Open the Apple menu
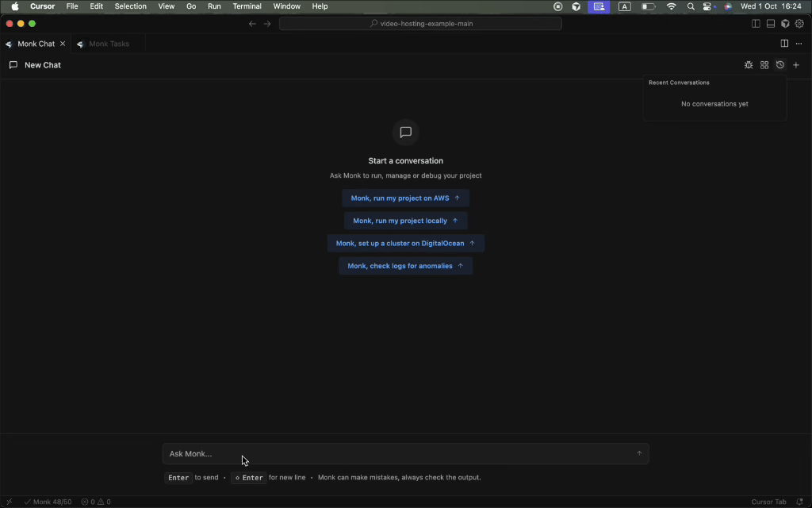This screenshot has width=812, height=508. pos(14,6)
